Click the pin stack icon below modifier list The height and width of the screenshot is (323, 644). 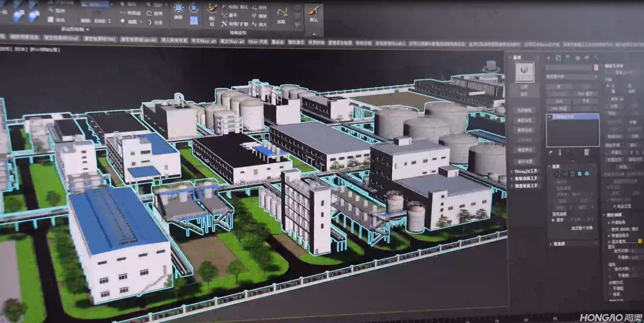click(550, 153)
